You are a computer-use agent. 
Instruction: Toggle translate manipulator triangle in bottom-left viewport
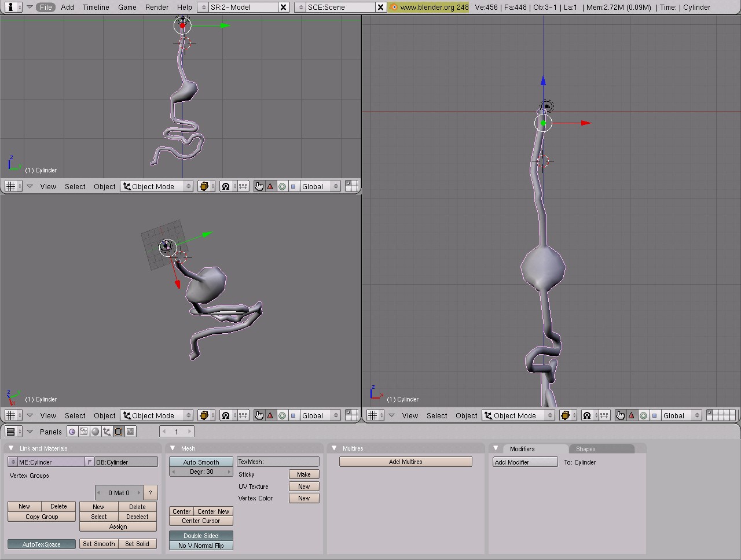pos(270,415)
